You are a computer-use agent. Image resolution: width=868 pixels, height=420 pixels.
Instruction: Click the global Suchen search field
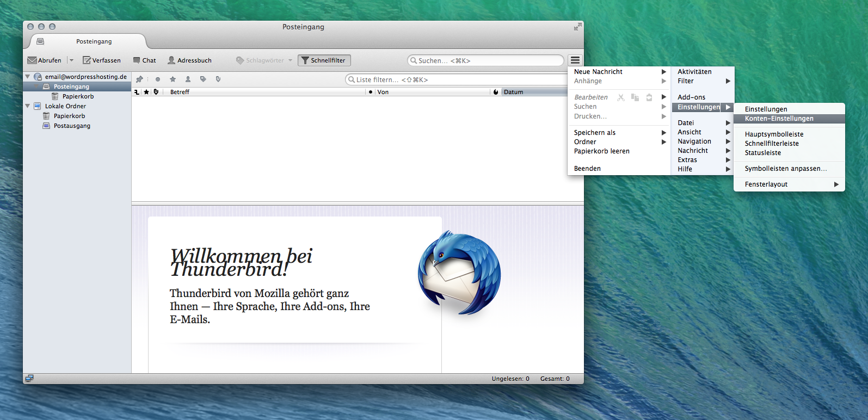[x=485, y=60]
